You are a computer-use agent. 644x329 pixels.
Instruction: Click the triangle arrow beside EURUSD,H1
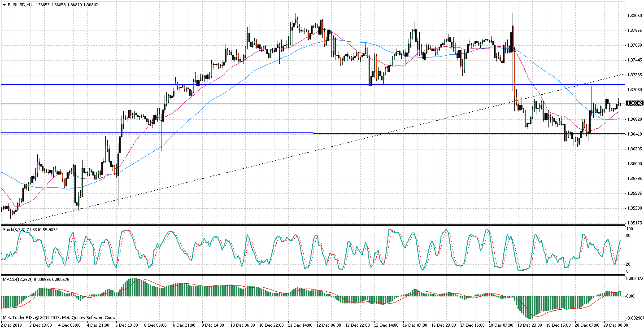coord(4,4)
